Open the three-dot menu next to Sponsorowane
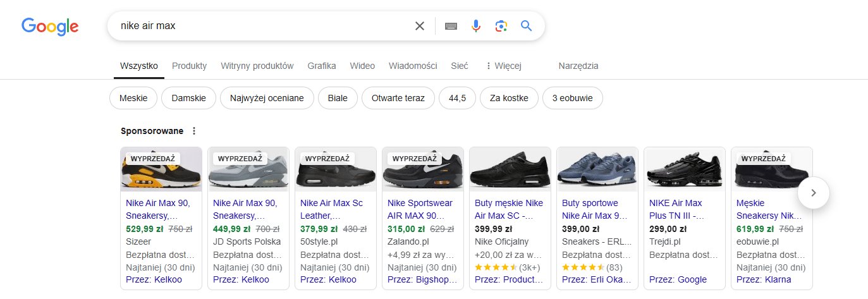Viewport: 868px width, 299px height. pyautogui.click(x=194, y=131)
